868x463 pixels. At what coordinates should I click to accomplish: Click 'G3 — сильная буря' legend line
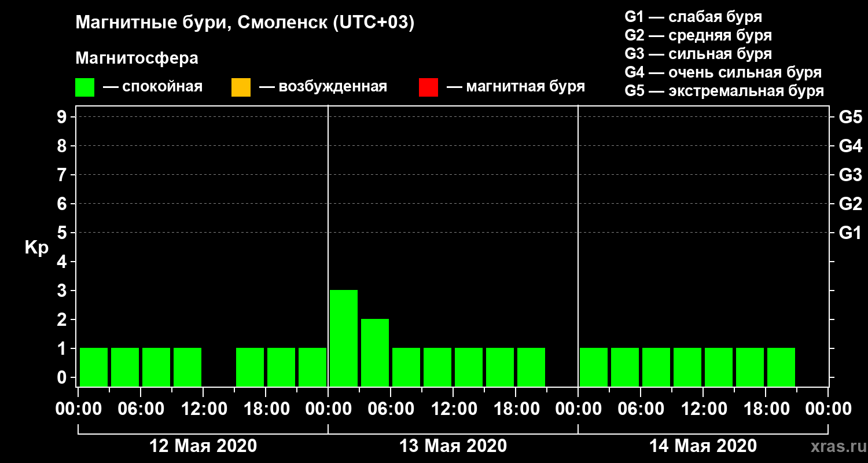(x=698, y=54)
